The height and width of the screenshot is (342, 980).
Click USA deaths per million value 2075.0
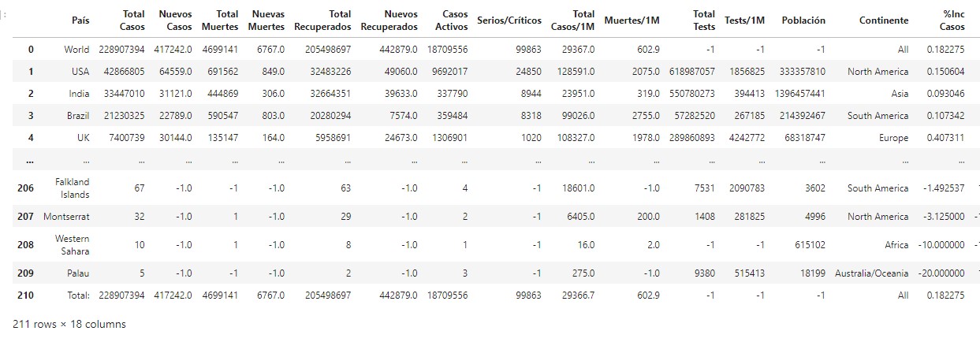tap(646, 72)
